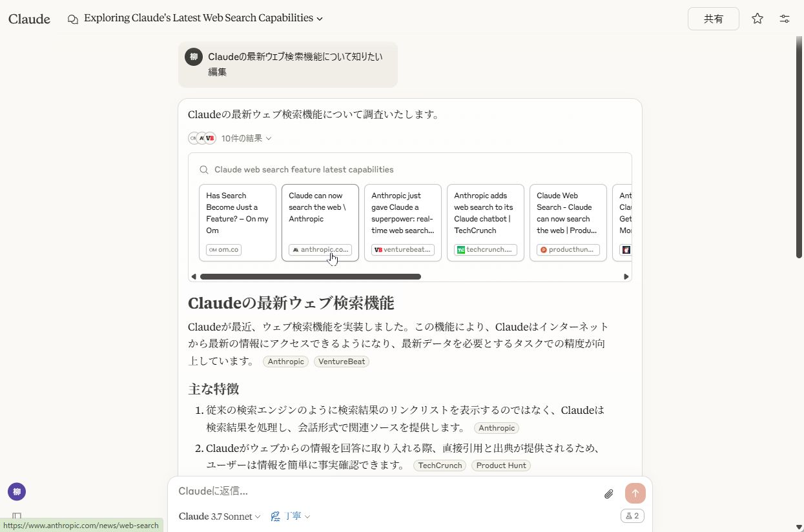Click the 編集 edit link

click(x=217, y=72)
